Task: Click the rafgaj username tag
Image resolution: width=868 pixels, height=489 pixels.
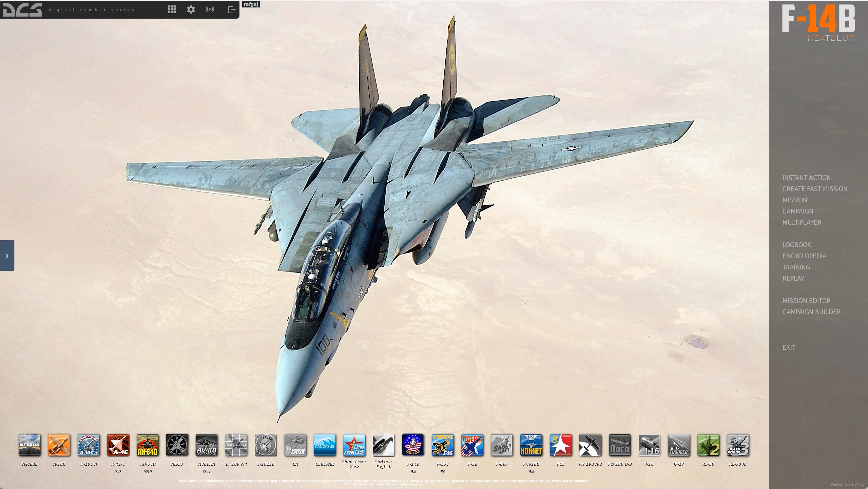Action: tap(251, 4)
